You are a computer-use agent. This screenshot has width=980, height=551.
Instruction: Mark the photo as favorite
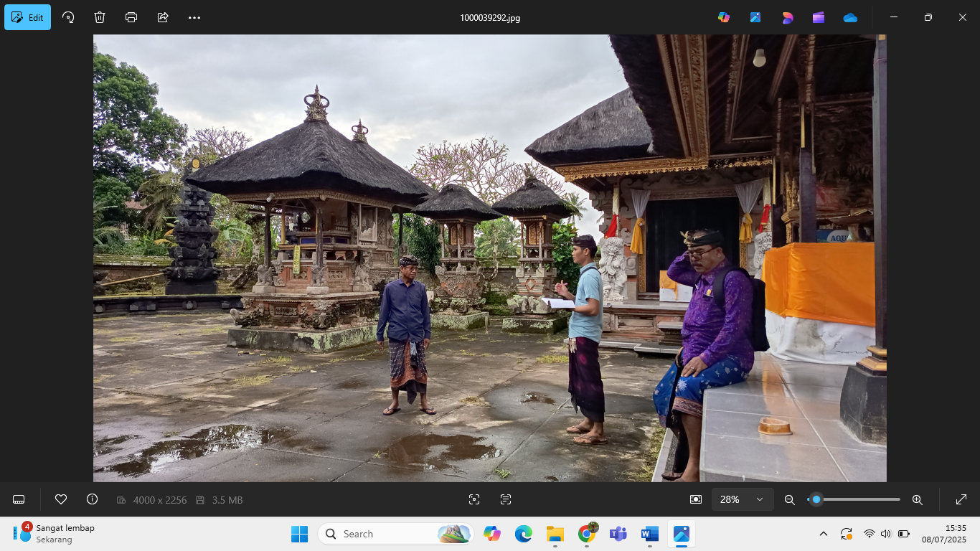click(61, 499)
